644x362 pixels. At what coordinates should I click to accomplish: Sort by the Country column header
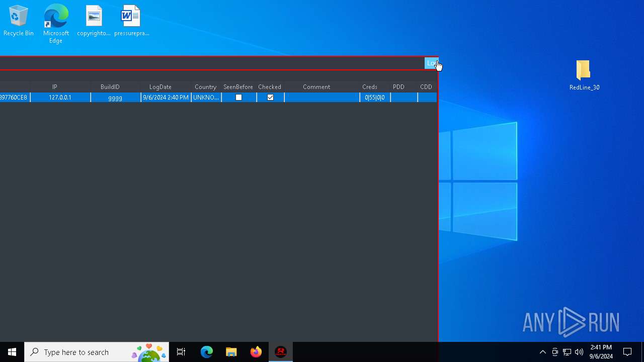[x=206, y=87]
